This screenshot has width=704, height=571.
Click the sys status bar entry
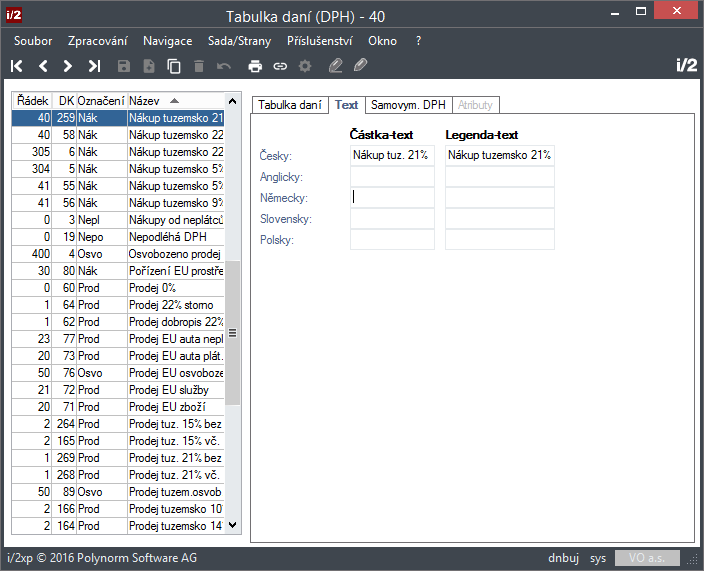point(598,559)
